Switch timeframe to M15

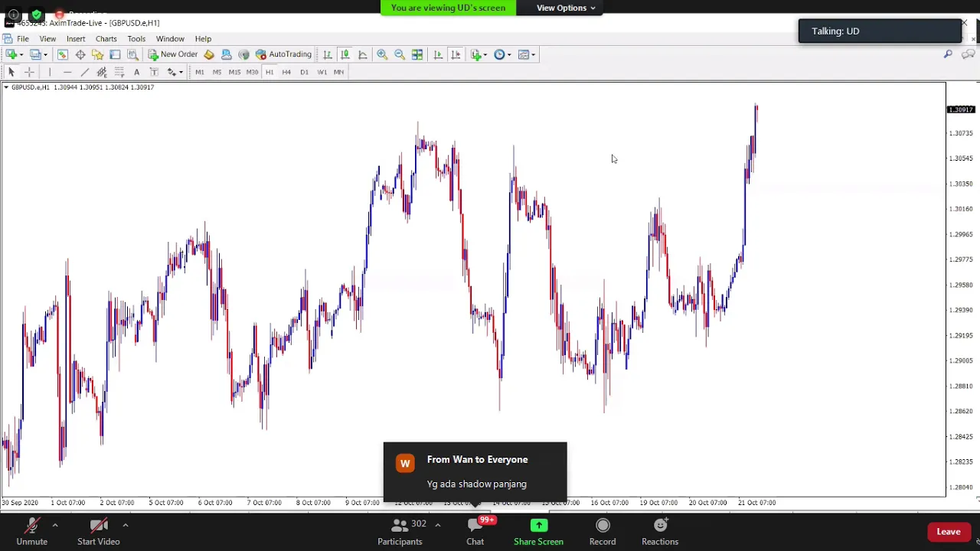(x=234, y=72)
